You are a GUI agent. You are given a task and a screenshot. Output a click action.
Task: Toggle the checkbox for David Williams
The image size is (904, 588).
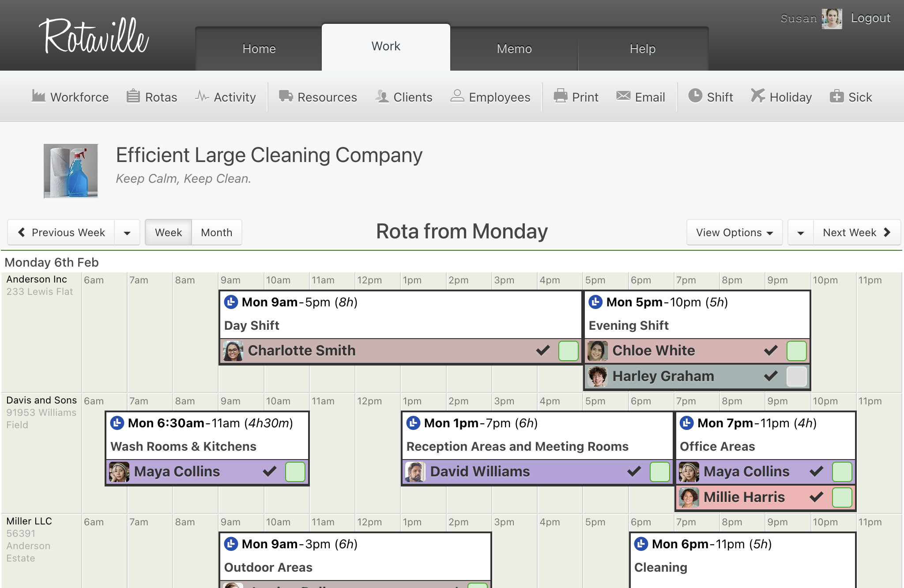click(x=660, y=472)
